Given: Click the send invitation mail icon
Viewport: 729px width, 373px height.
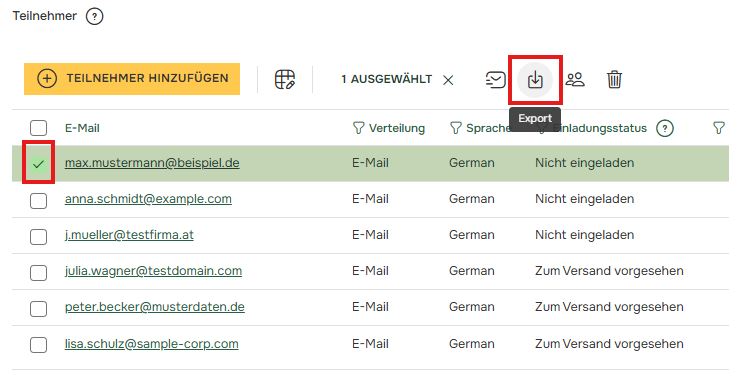Looking at the screenshot, I should (x=495, y=80).
